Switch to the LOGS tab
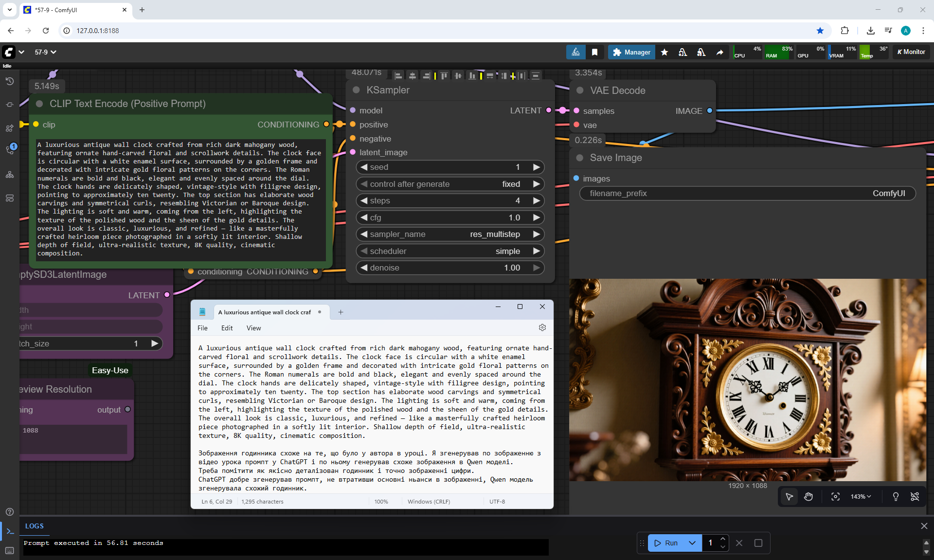 (34, 526)
